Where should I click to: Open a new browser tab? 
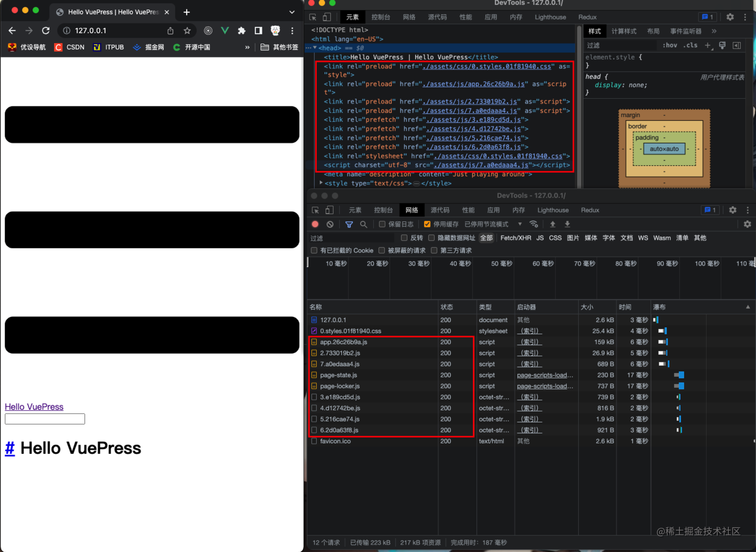click(x=187, y=12)
